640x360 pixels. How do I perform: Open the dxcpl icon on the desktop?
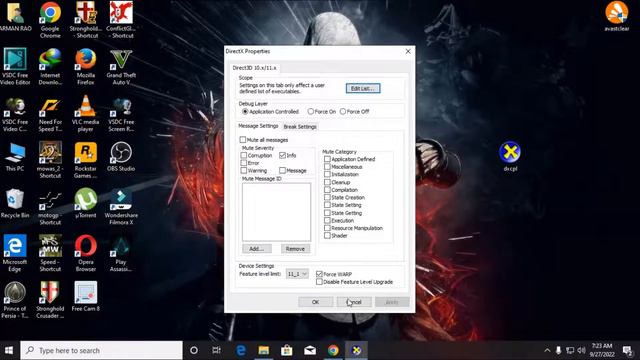click(510, 156)
